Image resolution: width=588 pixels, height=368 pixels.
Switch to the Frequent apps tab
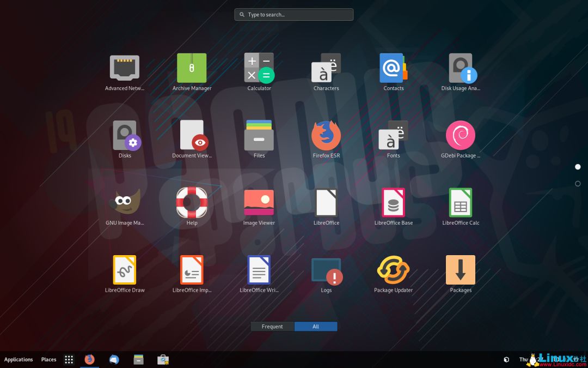(x=272, y=326)
